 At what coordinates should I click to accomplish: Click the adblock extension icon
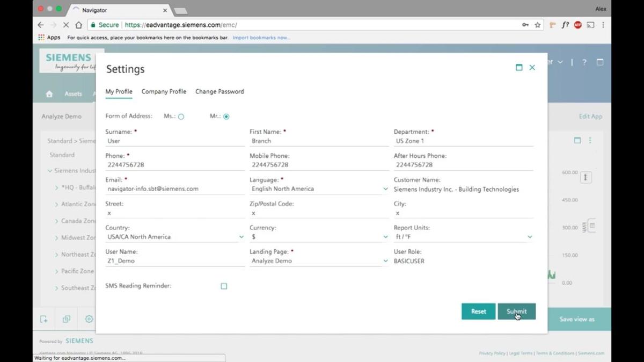point(577,25)
